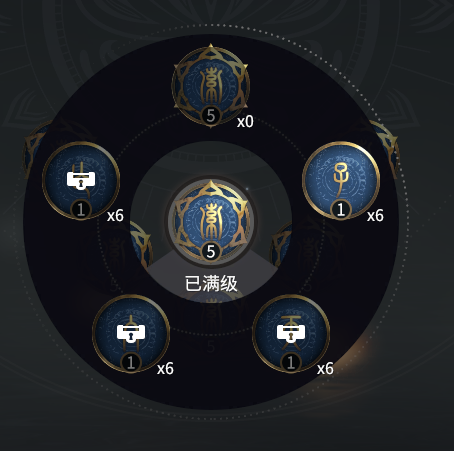This screenshot has height=451, width=454.
Task: Click the 已满级 max level label
Action: click(211, 284)
